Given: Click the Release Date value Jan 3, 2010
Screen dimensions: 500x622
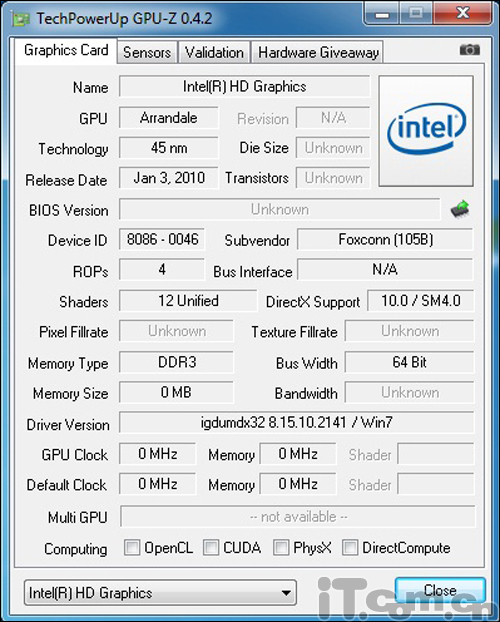Looking at the screenshot, I should [x=169, y=178].
